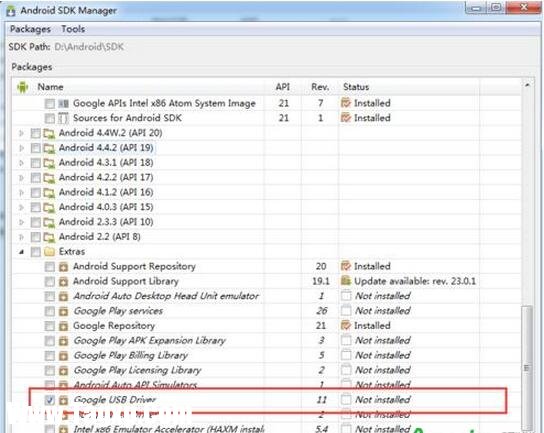
Task: Click folder icon of Android 4.4.2 (API 19)
Action: (x=49, y=148)
